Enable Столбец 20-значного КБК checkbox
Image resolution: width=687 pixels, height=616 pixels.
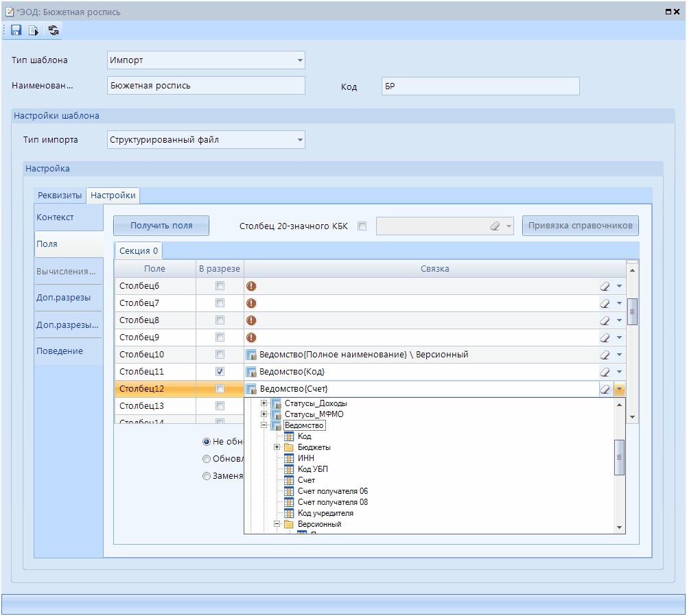pos(362,226)
